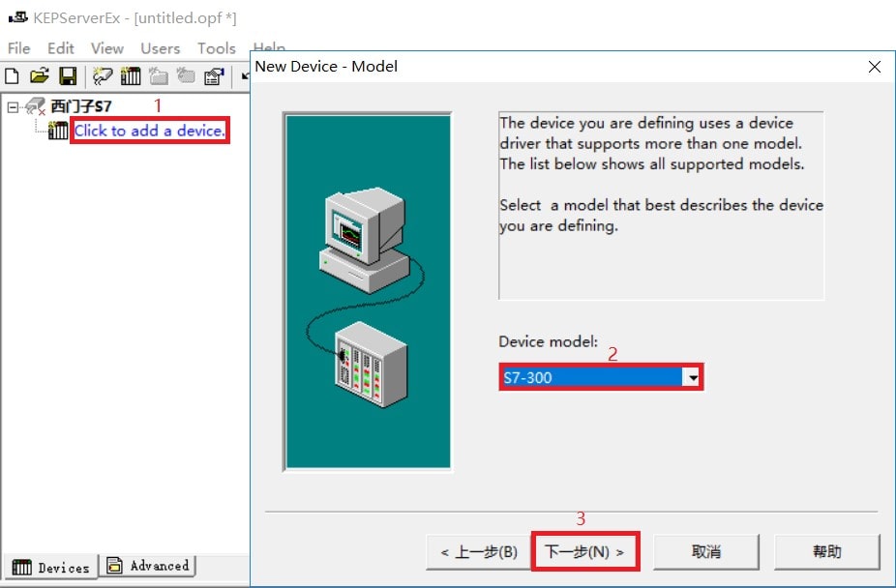
Task: Open a project with the folder icon
Action: 40,76
